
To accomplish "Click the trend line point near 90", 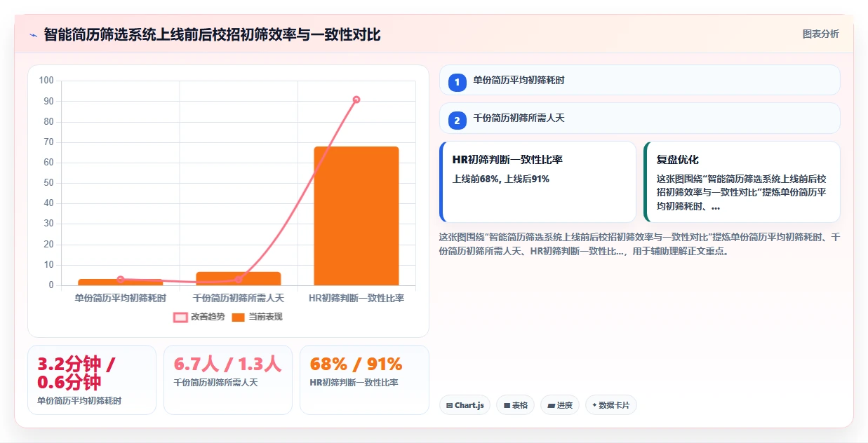I will (x=356, y=100).
